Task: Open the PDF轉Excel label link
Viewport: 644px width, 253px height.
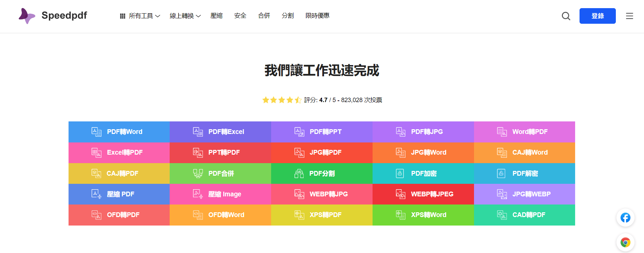Action: click(x=226, y=132)
